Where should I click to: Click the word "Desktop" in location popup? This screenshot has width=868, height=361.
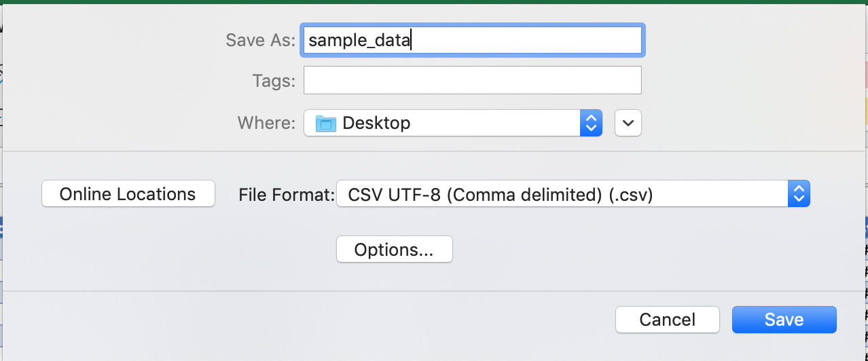coord(376,123)
